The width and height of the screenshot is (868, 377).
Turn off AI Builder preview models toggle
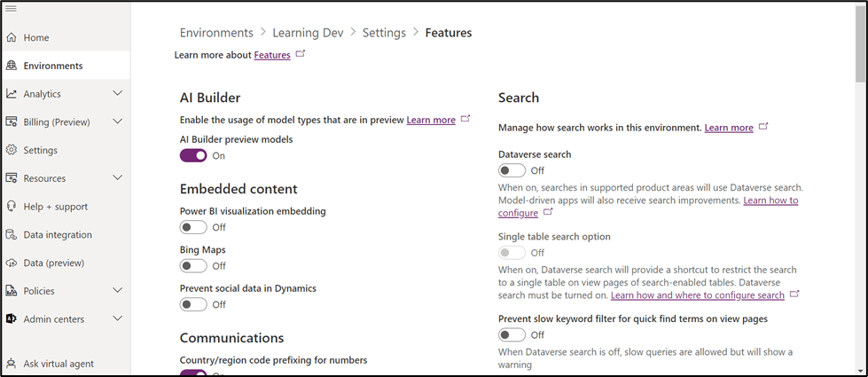193,156
